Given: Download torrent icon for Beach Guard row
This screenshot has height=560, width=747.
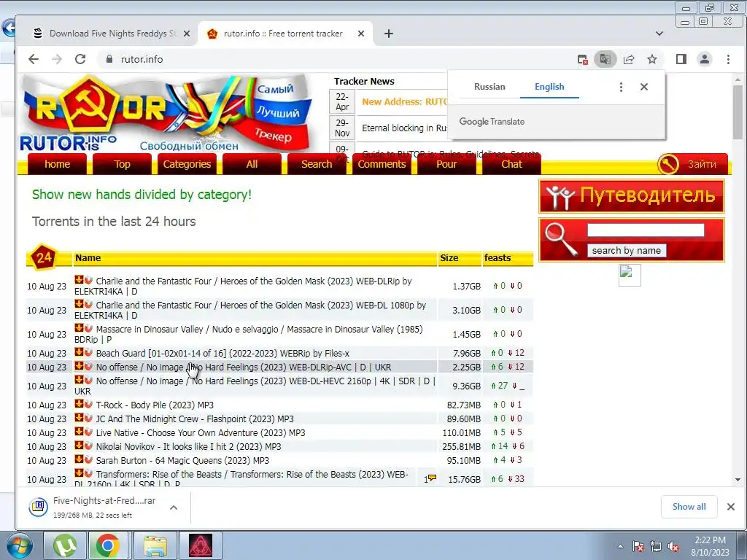Looking at the screenshot, I should tap(79, 352).
